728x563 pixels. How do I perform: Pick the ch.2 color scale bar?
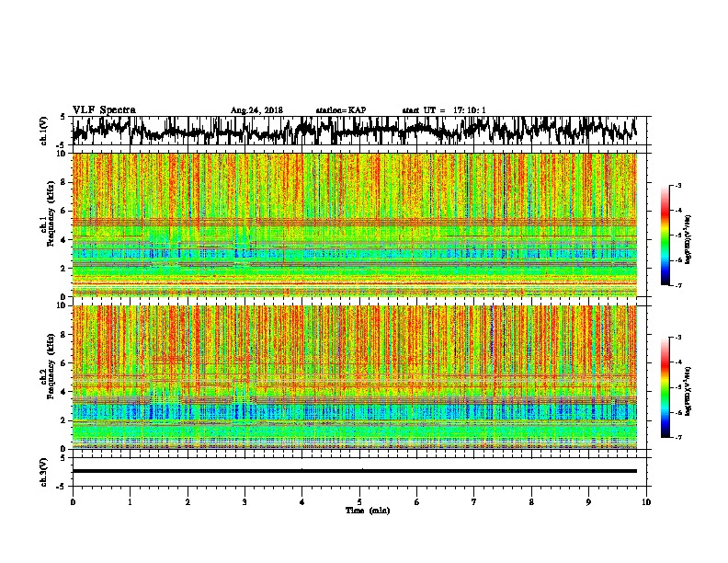[x=665, y=387]
